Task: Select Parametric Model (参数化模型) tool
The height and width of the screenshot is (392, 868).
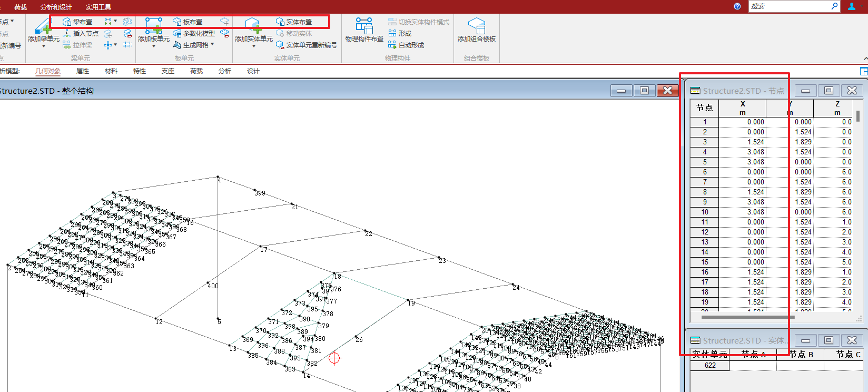Action: pyautogui.click(x=194, y=34)
